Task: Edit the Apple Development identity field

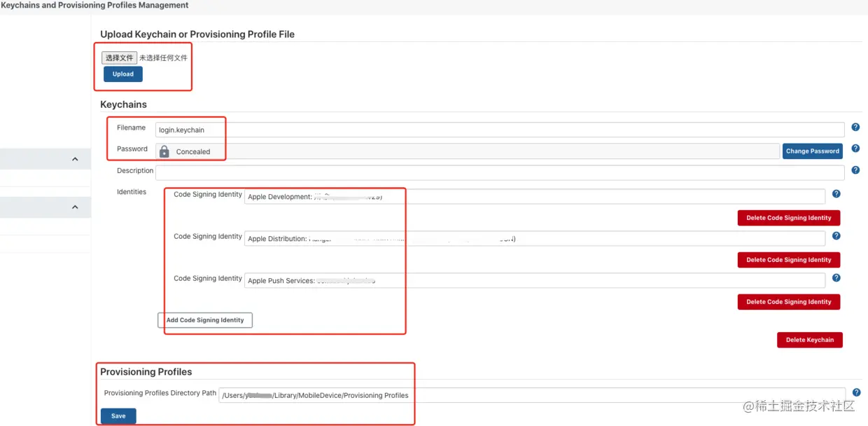Action: (535, 197)
